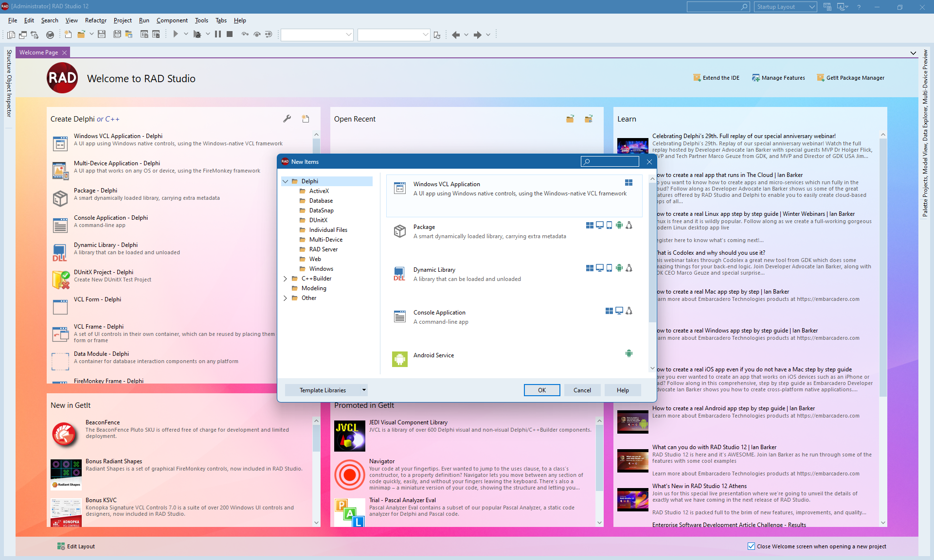The height and width of the screenshot is (560, 934).
Task: Click Remove File from Project toolbar icon
Action: [156, 35]
